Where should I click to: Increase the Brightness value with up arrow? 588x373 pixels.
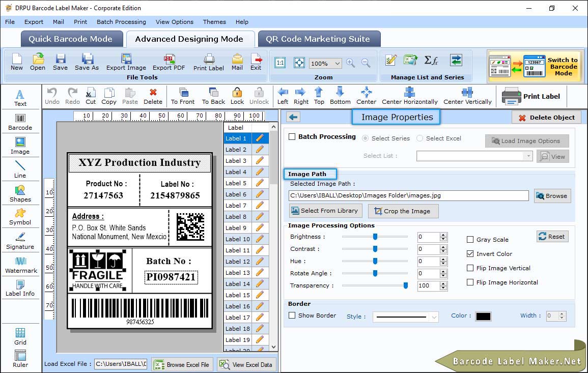443,235
